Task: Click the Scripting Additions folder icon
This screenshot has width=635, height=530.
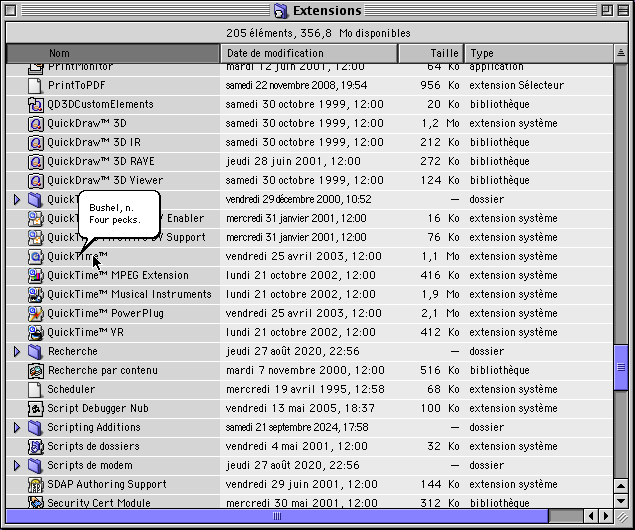Action: 35,427
